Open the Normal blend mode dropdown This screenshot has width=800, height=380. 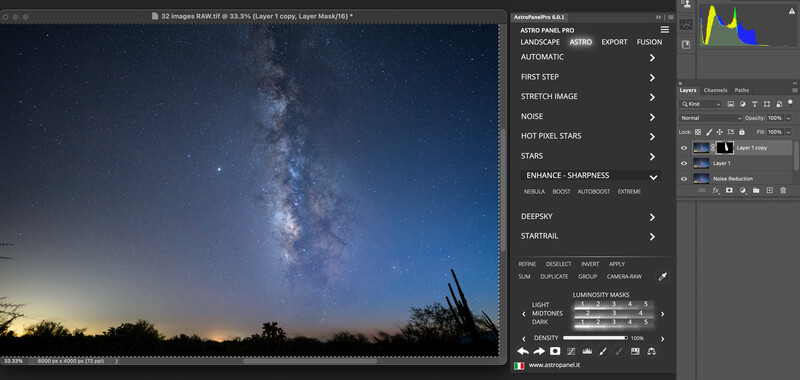point(710,118)
